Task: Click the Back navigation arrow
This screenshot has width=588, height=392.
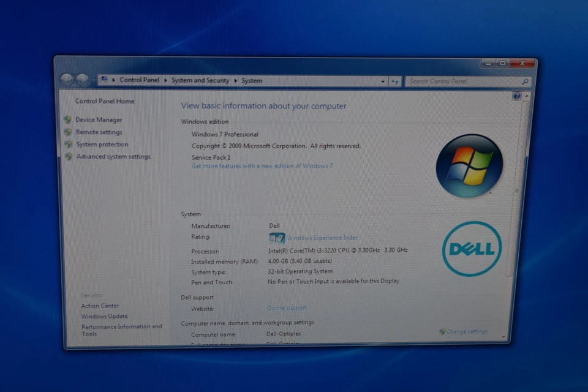Action: tap(67, 80)
